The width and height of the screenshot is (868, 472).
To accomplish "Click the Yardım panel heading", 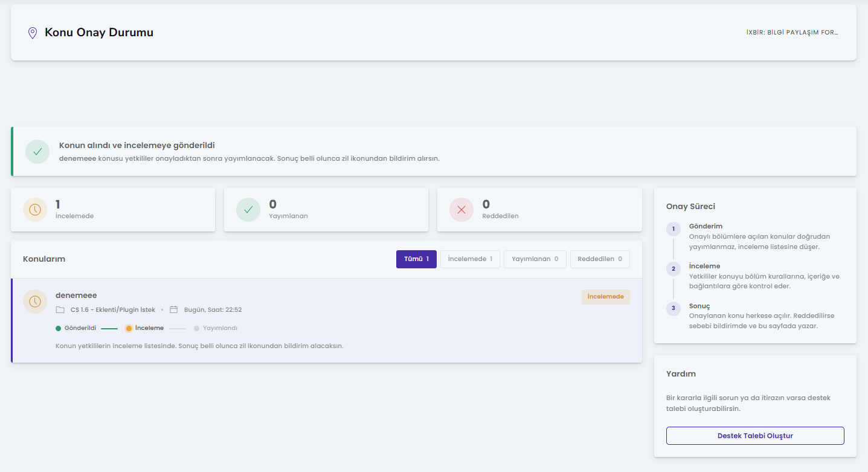I will click(681, 374).
